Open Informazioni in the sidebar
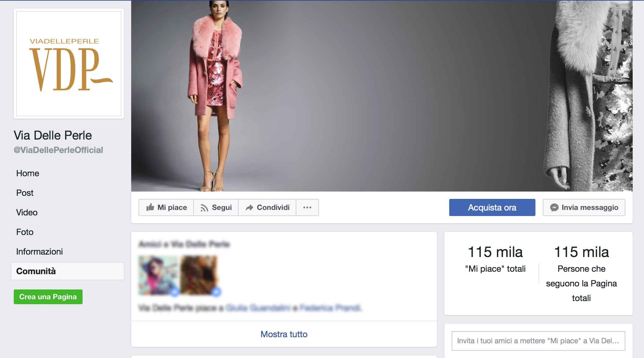 [39, 252]
